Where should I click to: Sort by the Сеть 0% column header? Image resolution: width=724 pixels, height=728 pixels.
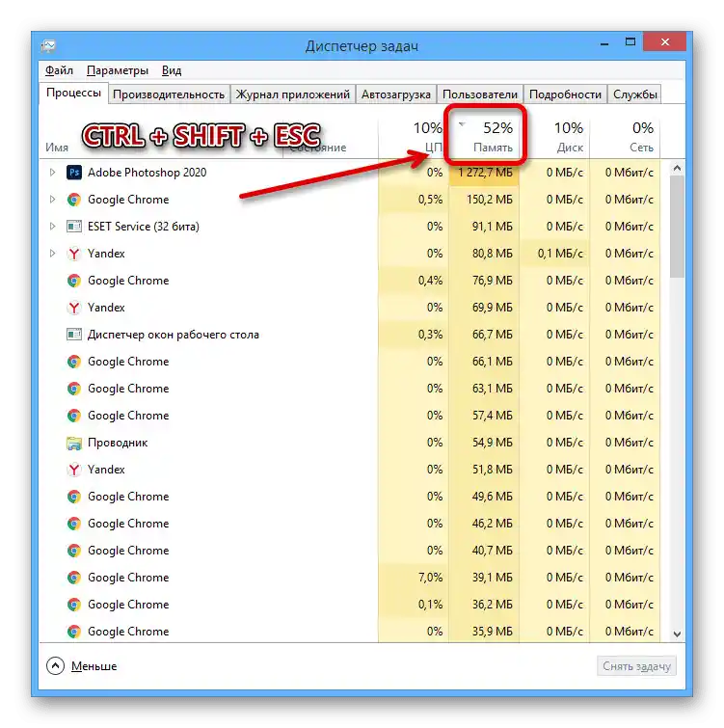(x=625, y=137)
